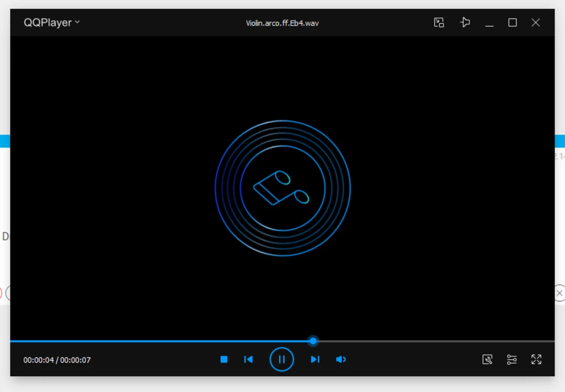Open the QQPlayer main menu dropdown

(51, 23)
